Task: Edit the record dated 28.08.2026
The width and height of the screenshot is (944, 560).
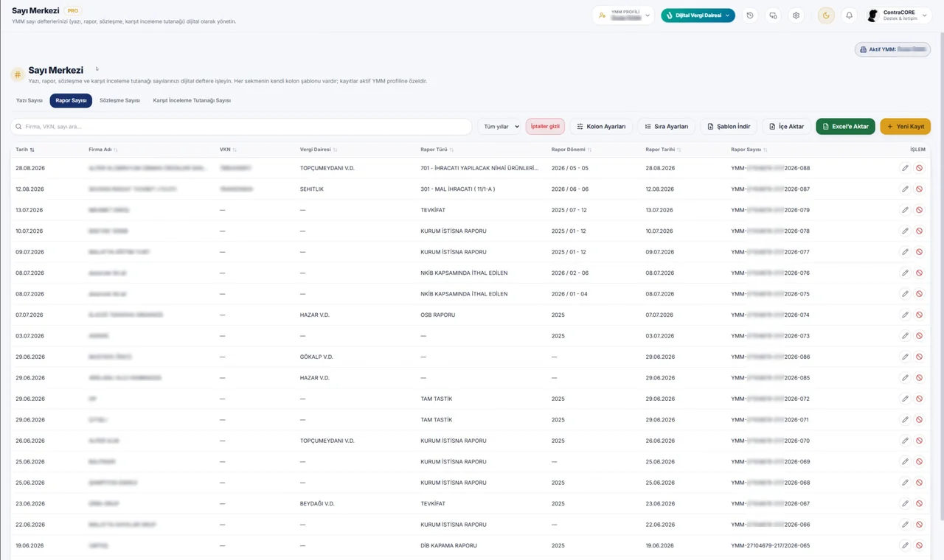Action: point(905,168)
